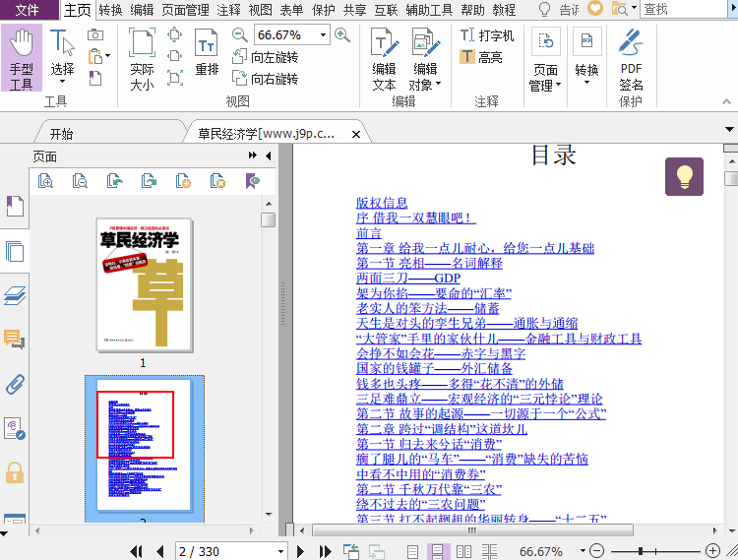Close the 草民经济学 document tab

click(x=356, y=134)
